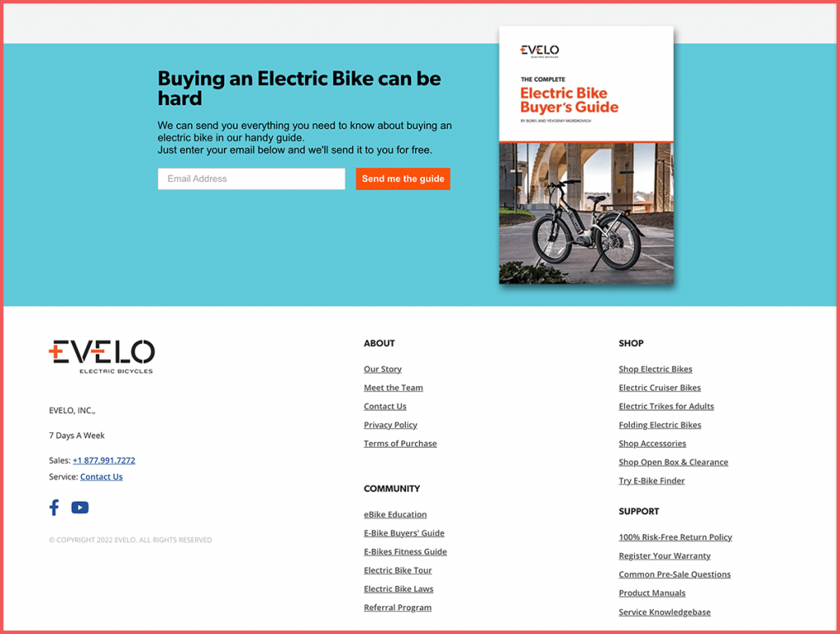840x634 pixels.
Task: Open EVELO's YouTube channel via icon
Action: click(80, 507)
